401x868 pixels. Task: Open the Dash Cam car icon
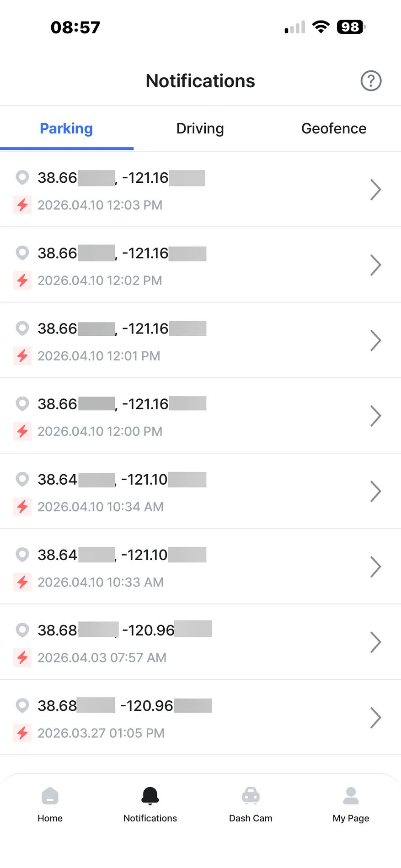[x=251, y=796]
